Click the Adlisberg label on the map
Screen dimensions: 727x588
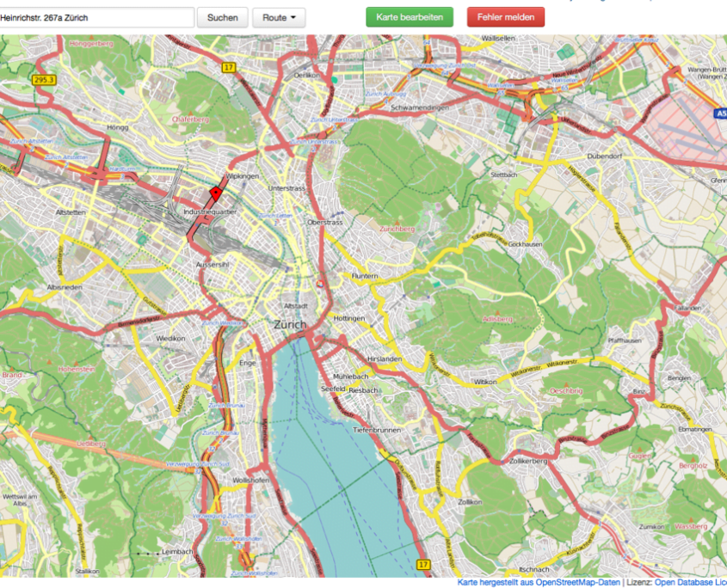click(498, 319)
